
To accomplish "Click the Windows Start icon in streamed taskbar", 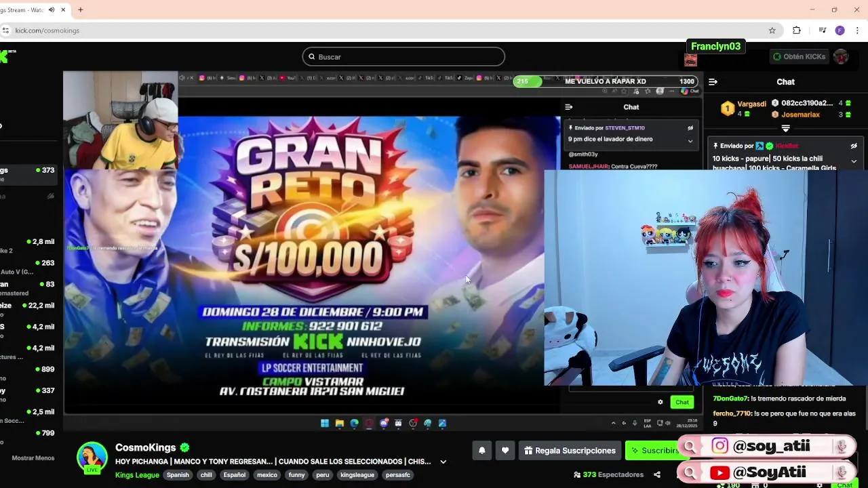I will pos(325,423).
